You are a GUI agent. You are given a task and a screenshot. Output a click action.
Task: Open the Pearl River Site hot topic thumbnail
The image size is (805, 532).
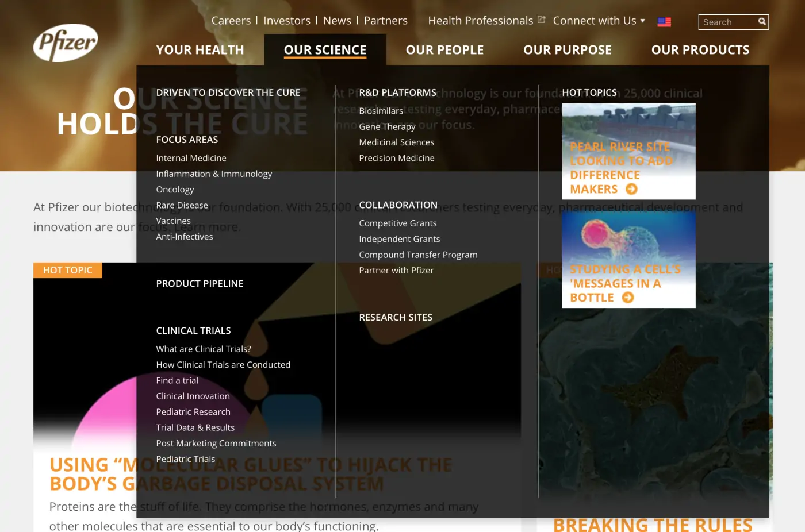pos(628,151)
